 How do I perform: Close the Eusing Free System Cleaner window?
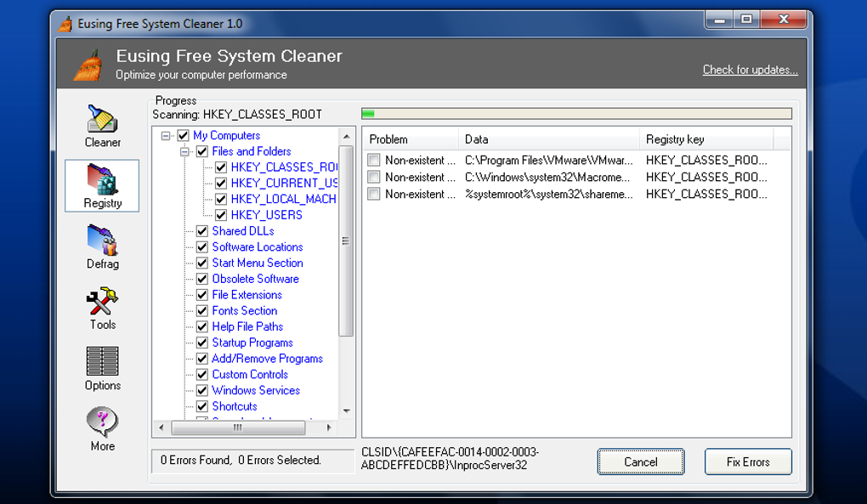coord(784,20)
